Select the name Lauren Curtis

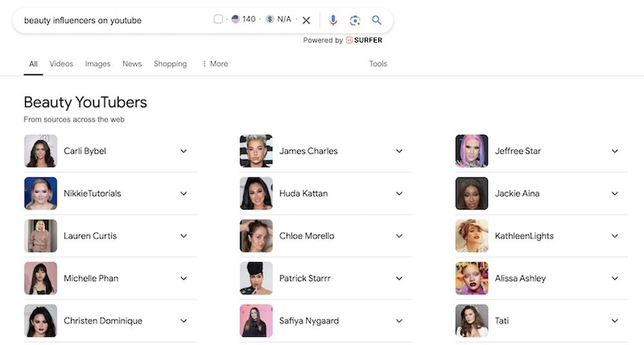[90, 235]
